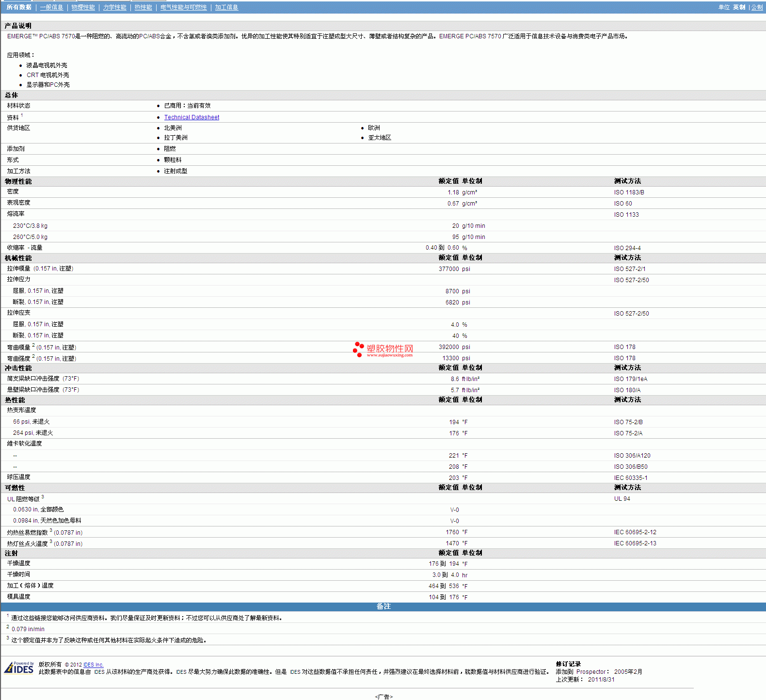Click the ISO 1133 test method
This screenshot has width=766, height=700.
626,215
